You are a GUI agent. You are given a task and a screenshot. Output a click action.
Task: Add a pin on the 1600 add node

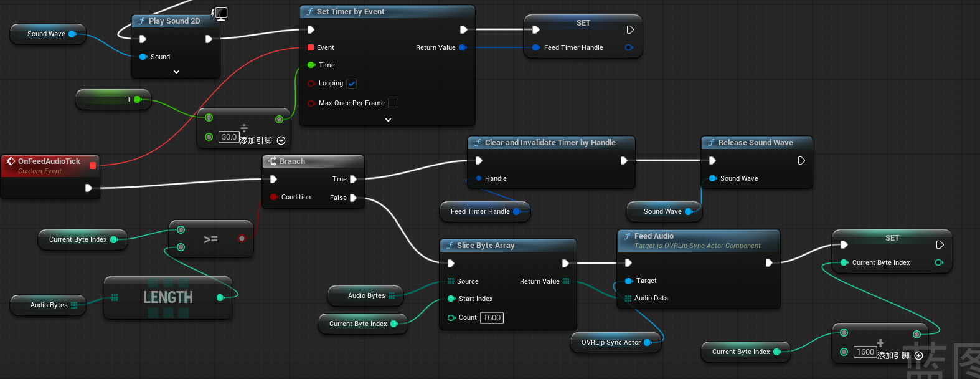[x=918, y=355]
